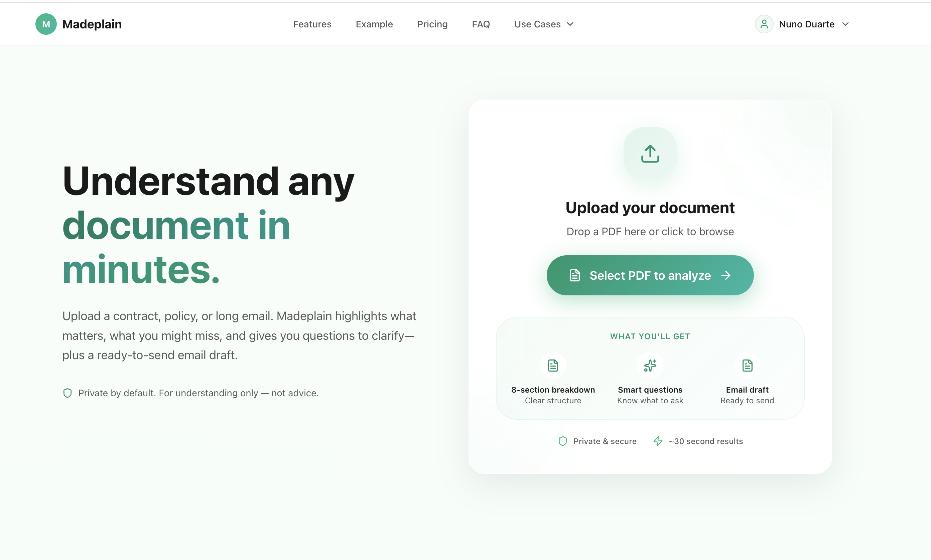This screenshot has height=560, width=931.
Task: Open the Example page
Action: 374,24
